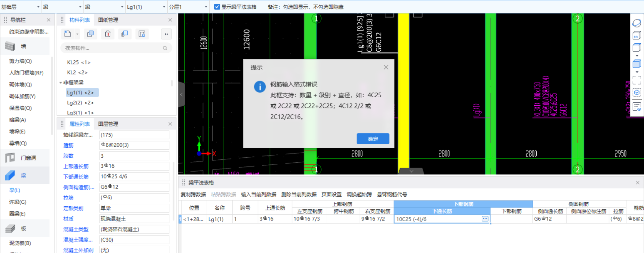Toggle 显示梁平法表格 checkbox
Image resolution: width=644 pixels, height=253 pixels.
tap(217, 7)
